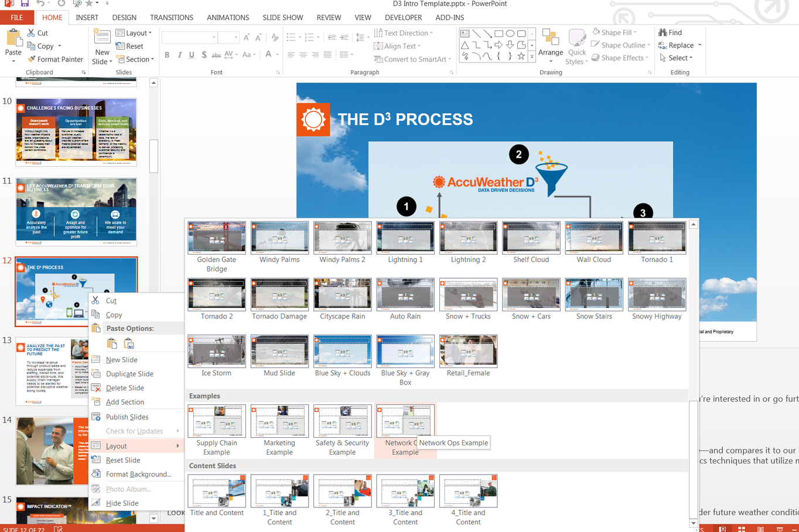Click the New Slide icon
799x532 pixels.
(x=102, y=38)
